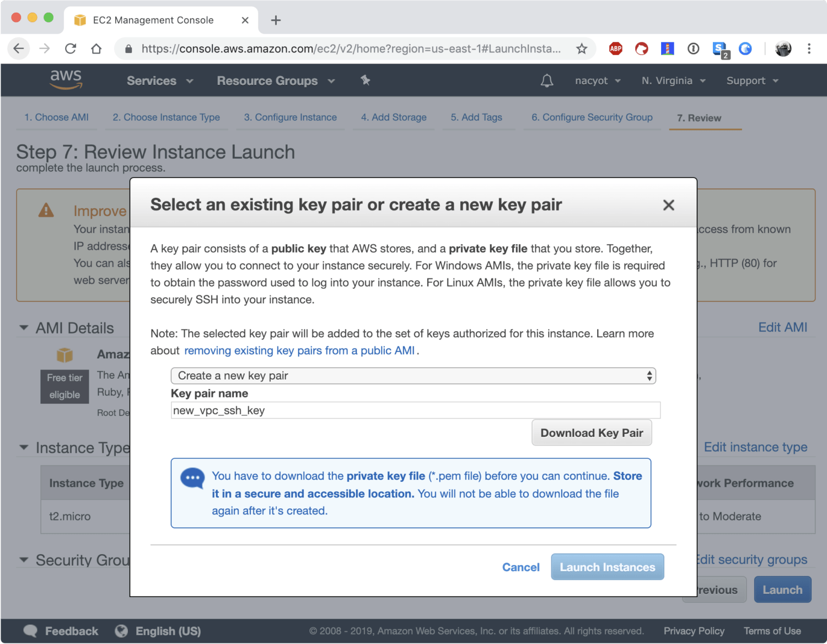
Task: Click the blue lighthouse-style extension icon
Action: click(668, 49)
